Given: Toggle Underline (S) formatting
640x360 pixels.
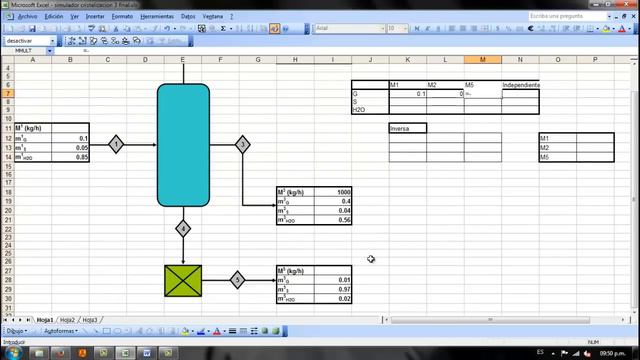Looking at the screenshot, I should (438, 29).
